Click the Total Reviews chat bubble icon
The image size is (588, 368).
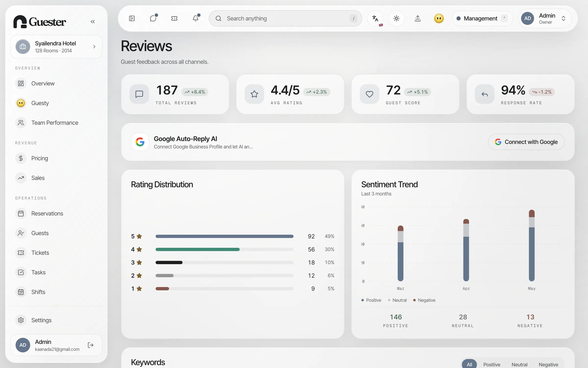139,94
